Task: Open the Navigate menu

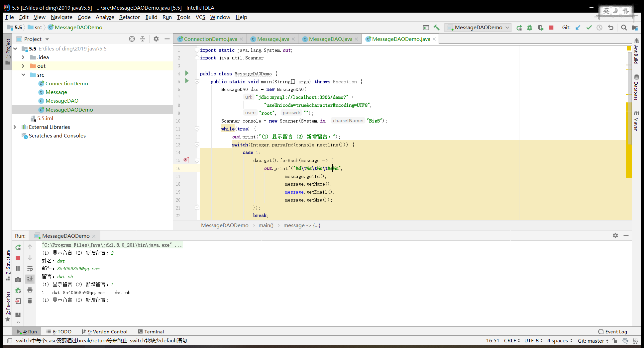Action: click(x=61, y=17)
